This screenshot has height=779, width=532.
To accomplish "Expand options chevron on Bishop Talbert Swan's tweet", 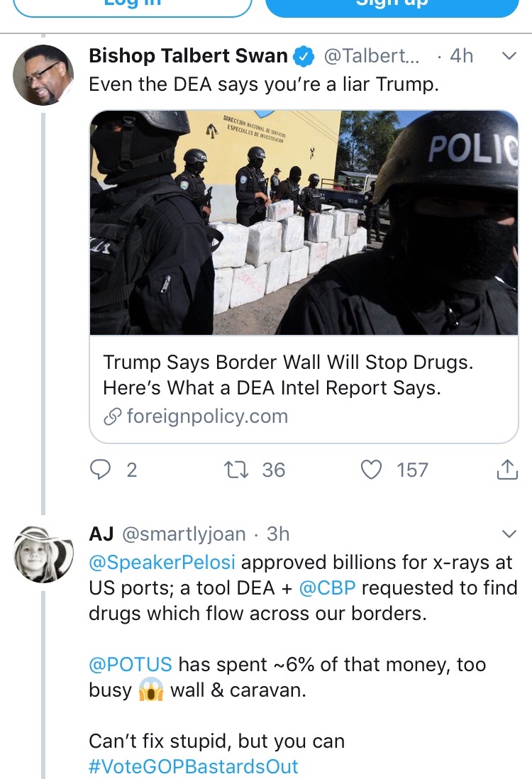I will 509,56.
